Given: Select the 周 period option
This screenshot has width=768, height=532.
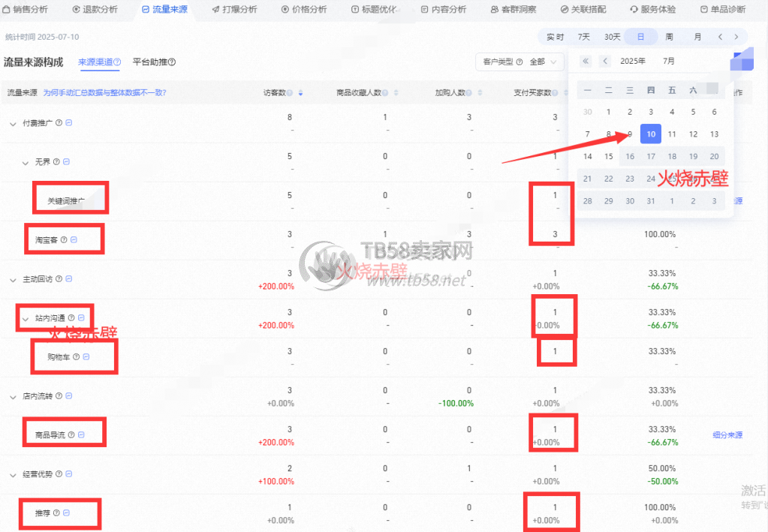Looking at the screenshot, I should click(669, 37).
